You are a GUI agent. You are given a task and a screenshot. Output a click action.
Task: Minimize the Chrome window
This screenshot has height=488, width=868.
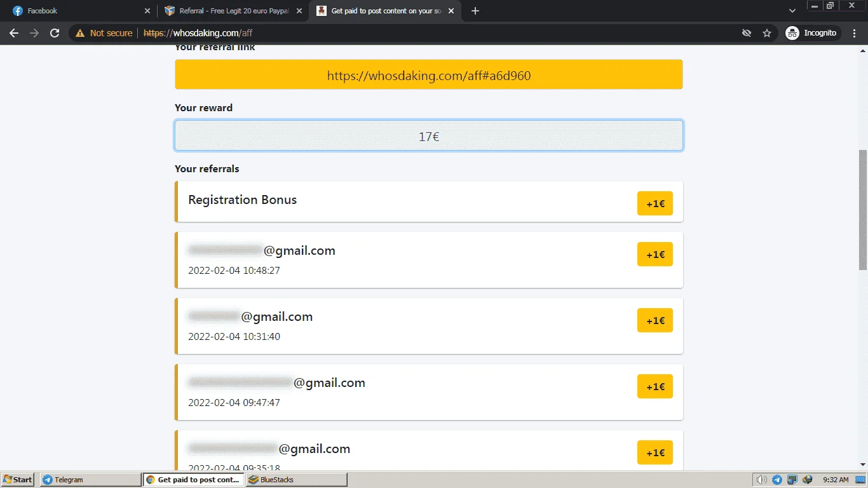814,6
